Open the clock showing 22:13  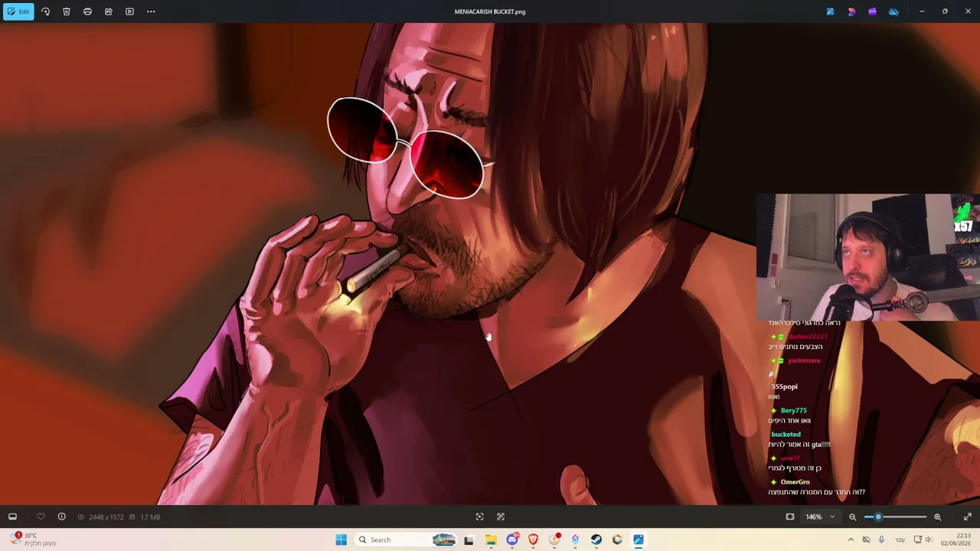tap(956, 540)
